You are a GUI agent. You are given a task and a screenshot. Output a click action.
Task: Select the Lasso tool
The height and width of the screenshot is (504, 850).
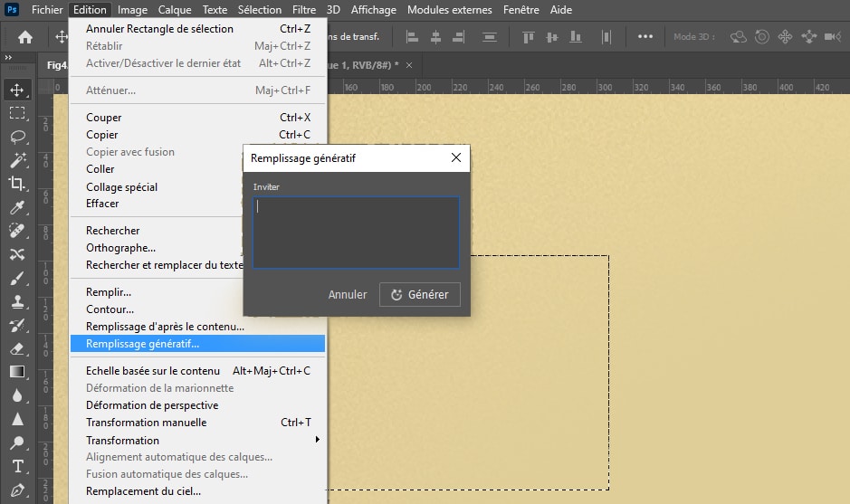point(17,137)
